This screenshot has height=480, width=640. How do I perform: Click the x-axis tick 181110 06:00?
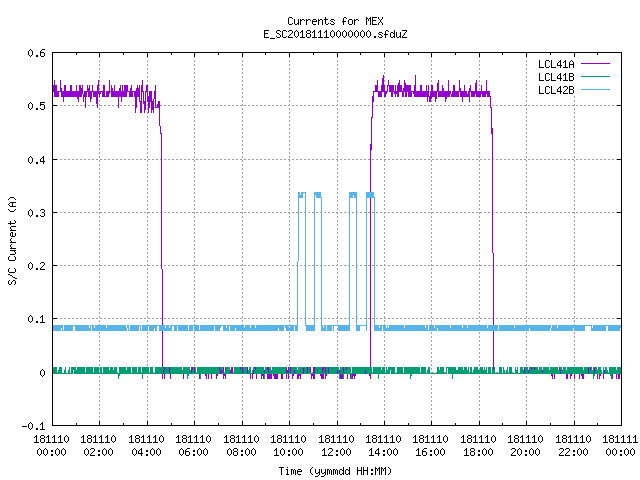pyautogui.click(x=193, y=446)
